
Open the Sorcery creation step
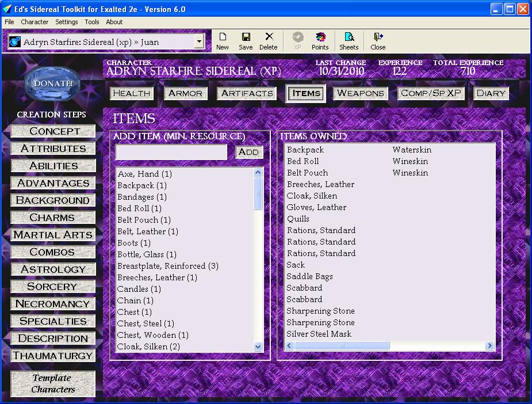(53, 287)
